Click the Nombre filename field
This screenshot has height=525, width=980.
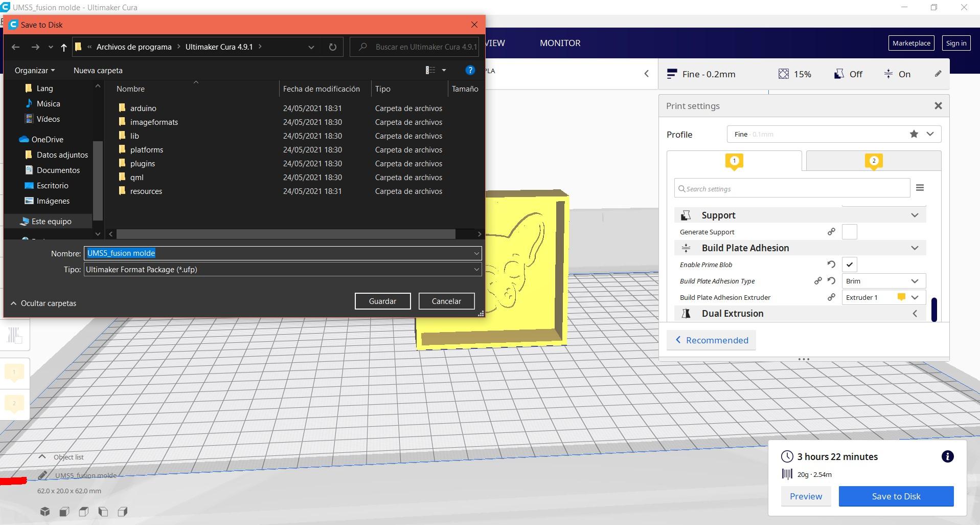point(283,253)
